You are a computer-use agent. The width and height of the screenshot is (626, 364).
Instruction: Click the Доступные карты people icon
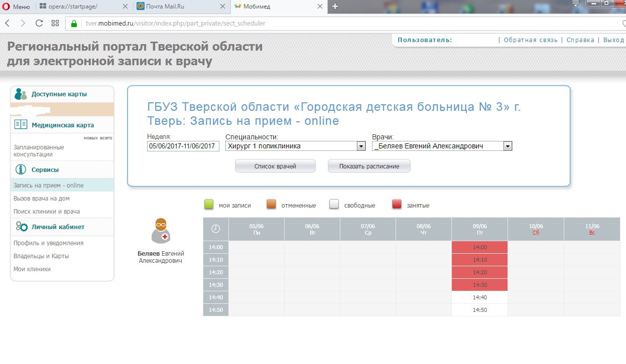point(21,94)
